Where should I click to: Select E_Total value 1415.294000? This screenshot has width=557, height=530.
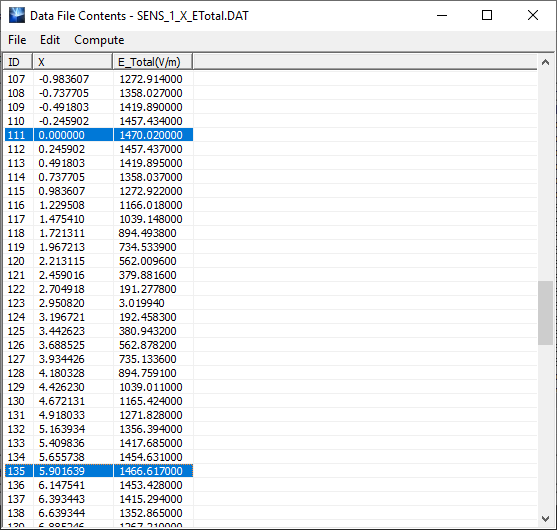tap(151, 499)
